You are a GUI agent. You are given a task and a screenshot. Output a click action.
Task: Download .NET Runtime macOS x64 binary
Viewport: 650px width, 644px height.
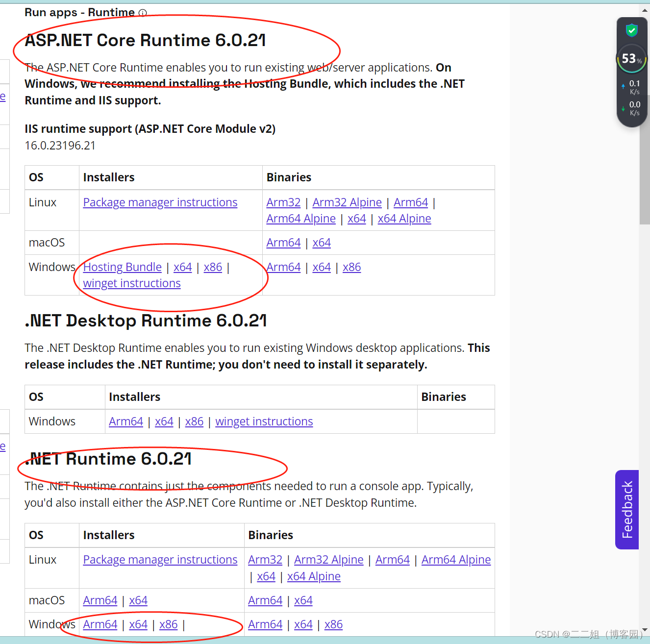point(303,600)
